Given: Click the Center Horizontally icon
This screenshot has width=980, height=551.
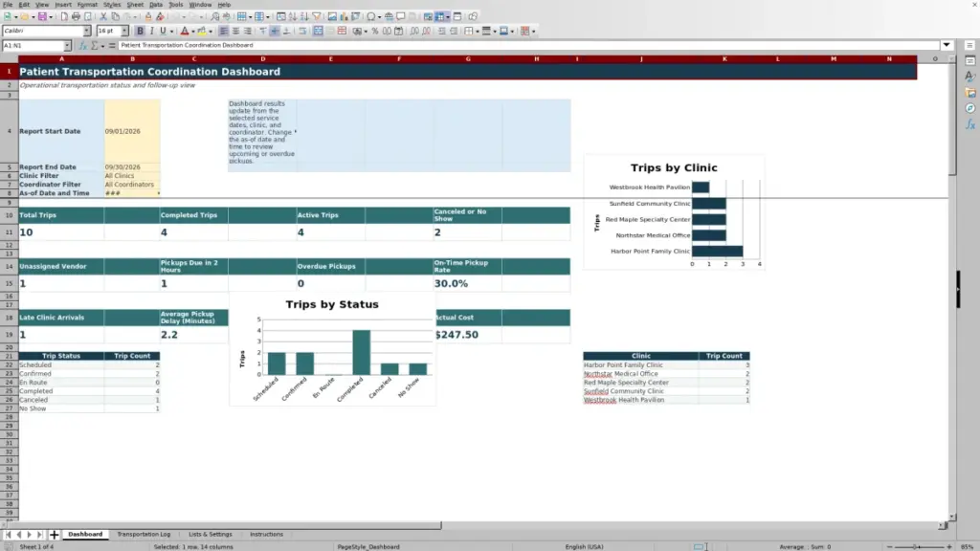Looking at the screenshot, I should coord(235,31).
